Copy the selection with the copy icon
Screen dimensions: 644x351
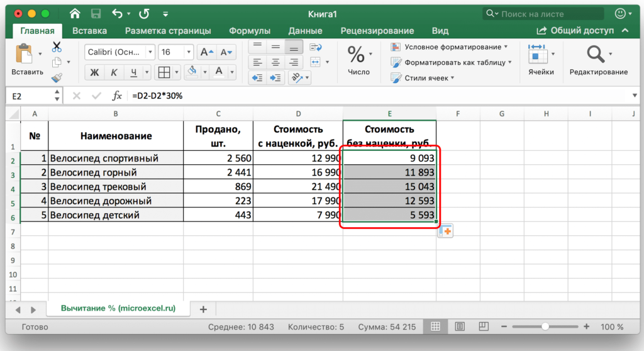click(x=57, y=62)
